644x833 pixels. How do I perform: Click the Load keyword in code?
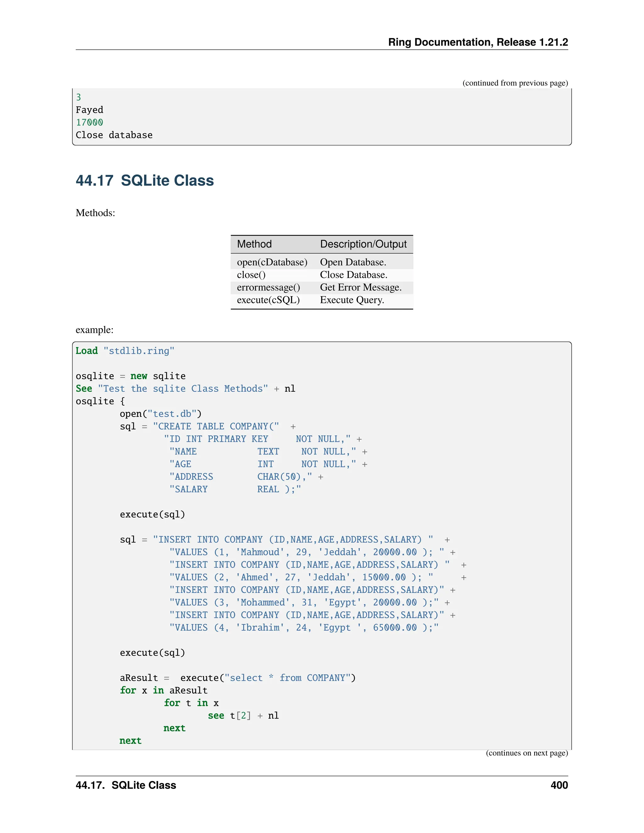(x=86, y=351)
